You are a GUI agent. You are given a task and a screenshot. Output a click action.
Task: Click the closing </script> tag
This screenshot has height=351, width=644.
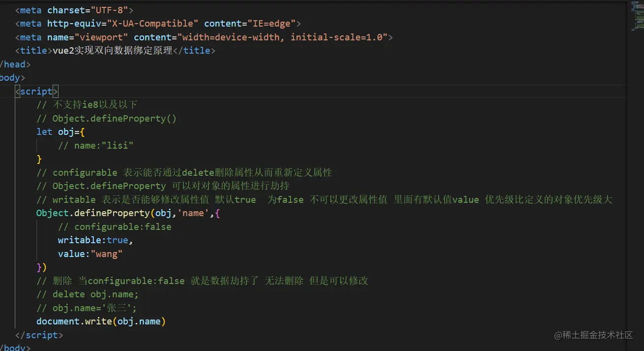tap(39, 335)
